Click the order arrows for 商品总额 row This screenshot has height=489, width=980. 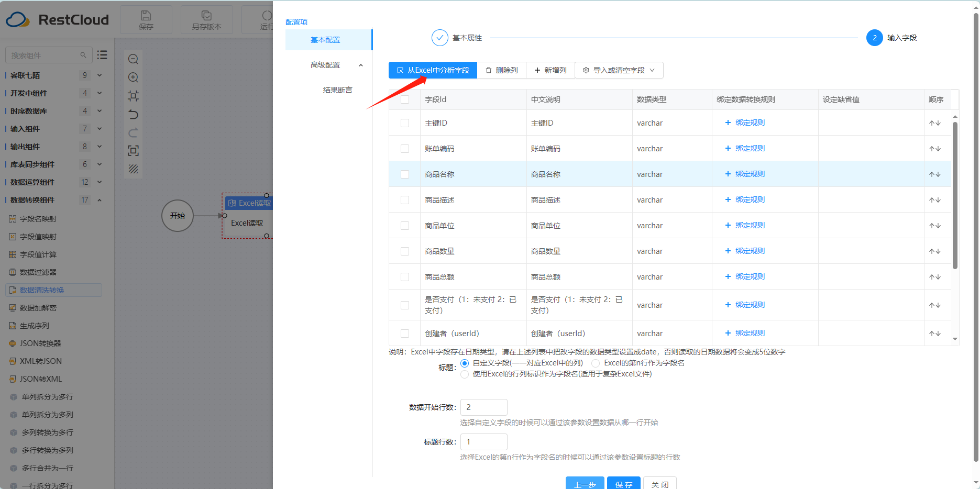935,277
